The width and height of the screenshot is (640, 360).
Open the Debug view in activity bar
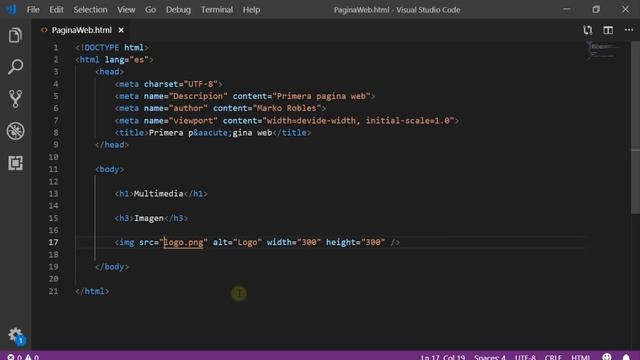pos(15,131)
